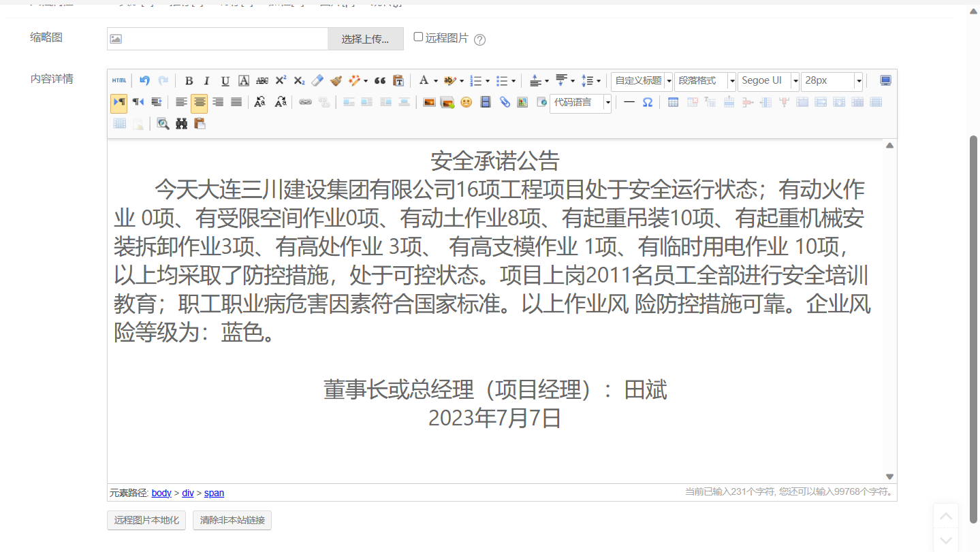980x552 pixels.
Task: Open the 自定义标题 dropdown
Action: (x=642, y=81)
